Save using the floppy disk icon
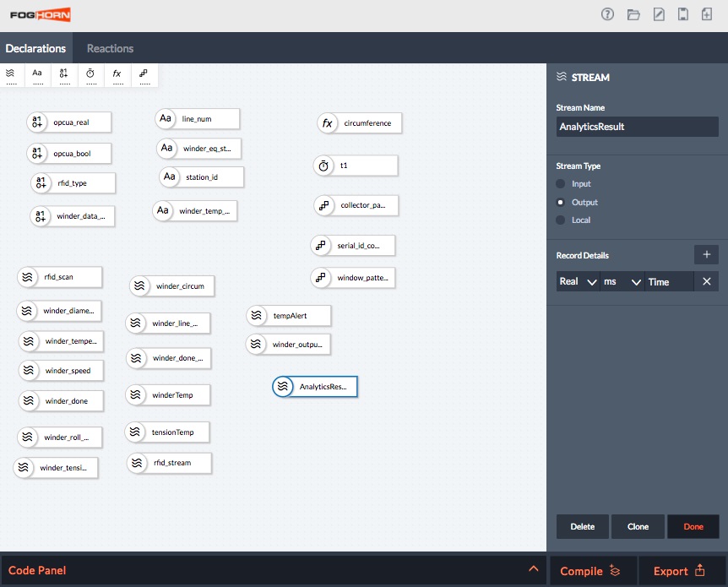Screen dimensions: 728x587 click(x=683, y=14)
